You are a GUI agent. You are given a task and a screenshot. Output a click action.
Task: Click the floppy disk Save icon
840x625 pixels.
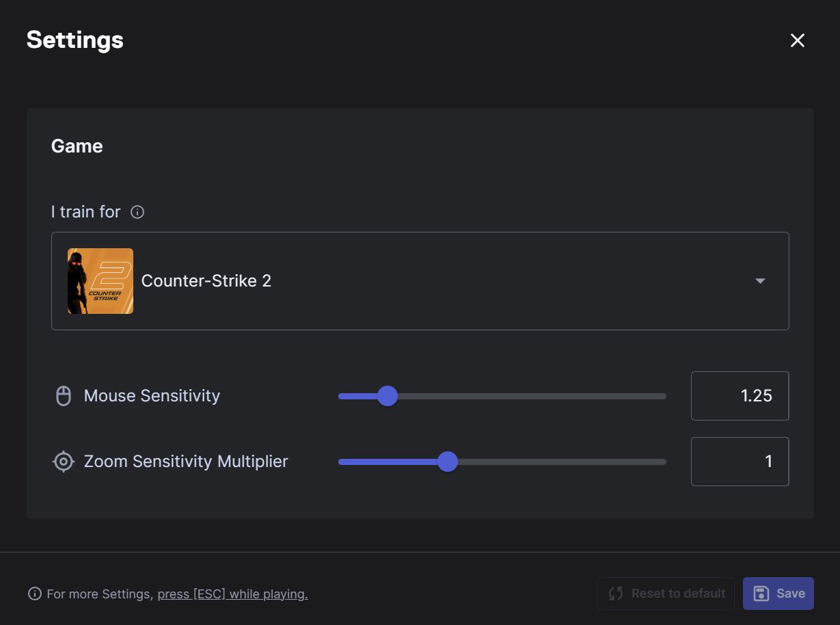761,594
